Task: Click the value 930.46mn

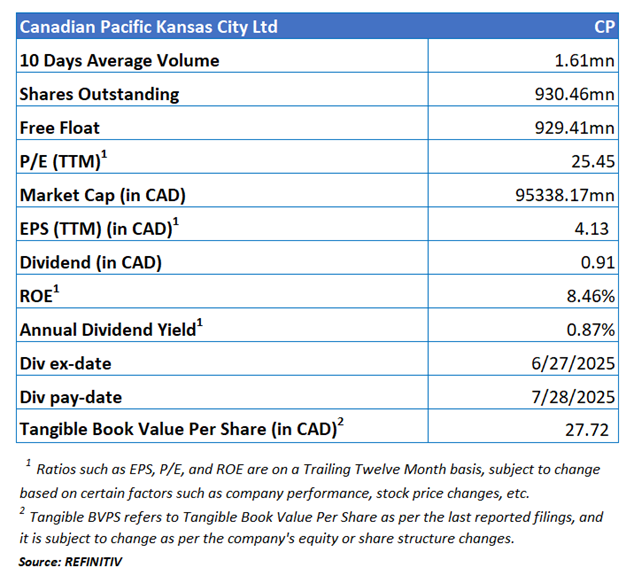Action: 575,95
